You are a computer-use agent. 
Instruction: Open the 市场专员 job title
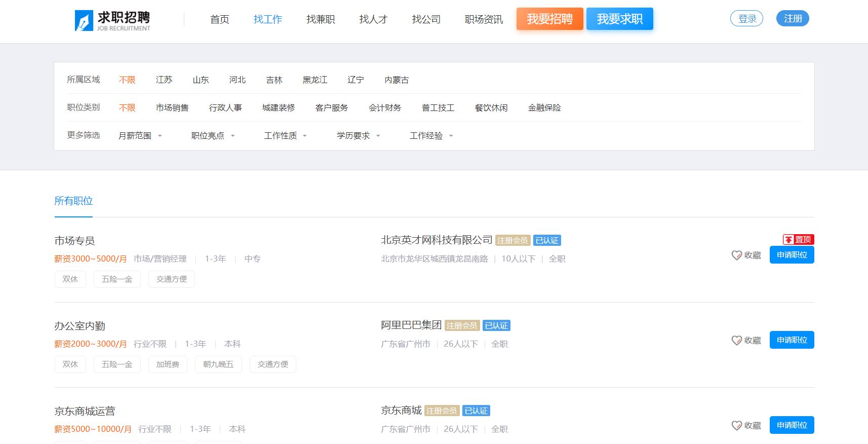coord(74,241)
